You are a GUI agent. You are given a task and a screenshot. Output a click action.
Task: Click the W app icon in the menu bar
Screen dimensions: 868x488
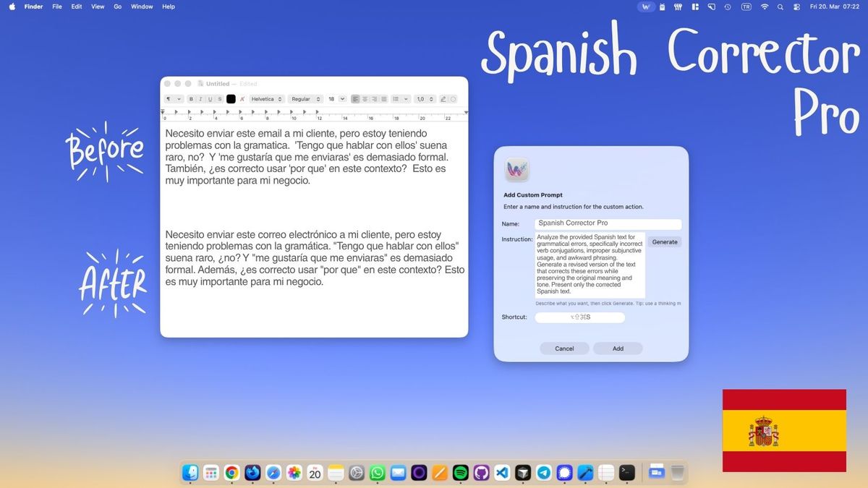[646, 7]
